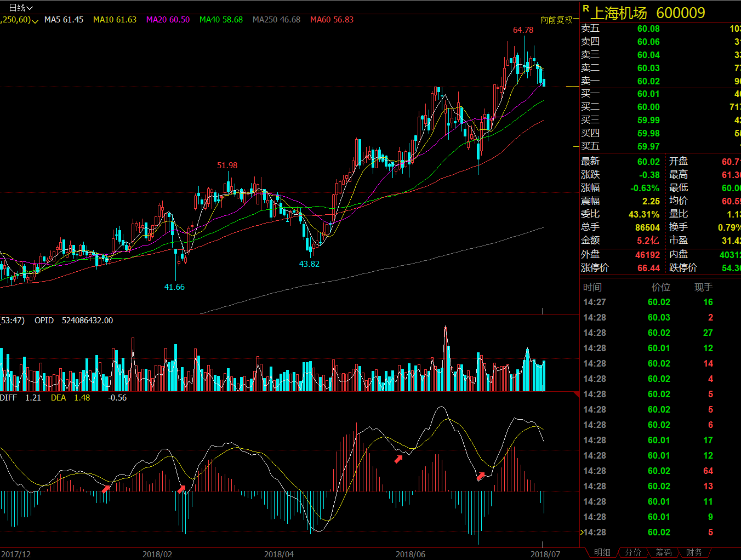Click the 64.78 high price label on chart
This screenshot has height=560, width=741.
pos(523,30)
